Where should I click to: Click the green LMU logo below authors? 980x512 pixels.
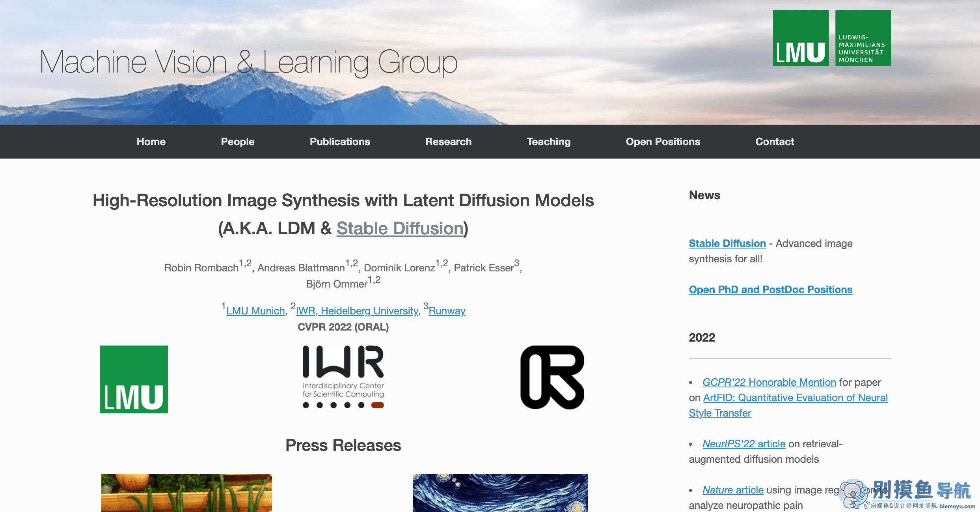134,379
